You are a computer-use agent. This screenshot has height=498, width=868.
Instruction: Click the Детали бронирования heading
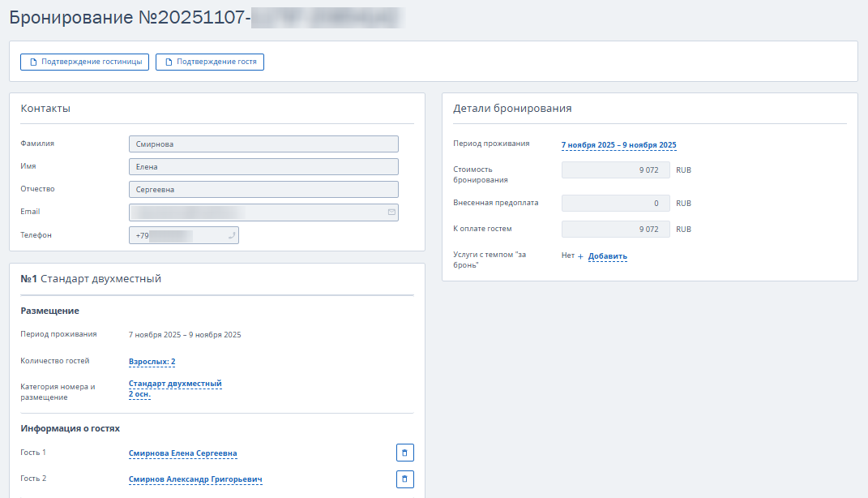pyautogui.click(x=512, y=109)
